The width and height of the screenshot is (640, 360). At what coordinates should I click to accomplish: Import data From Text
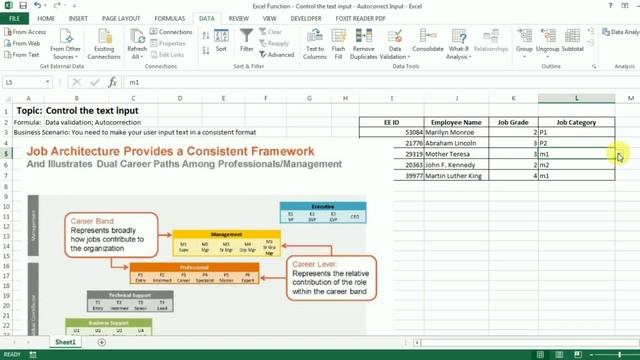tap(22, 55)
